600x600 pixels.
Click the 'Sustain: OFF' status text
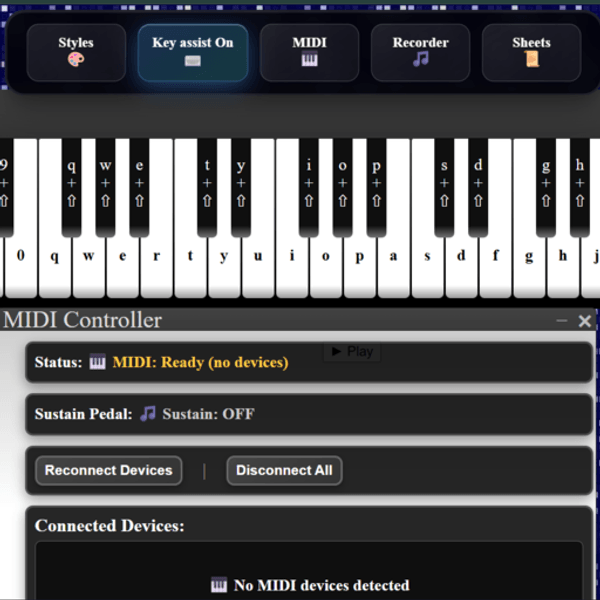[209, 414]
